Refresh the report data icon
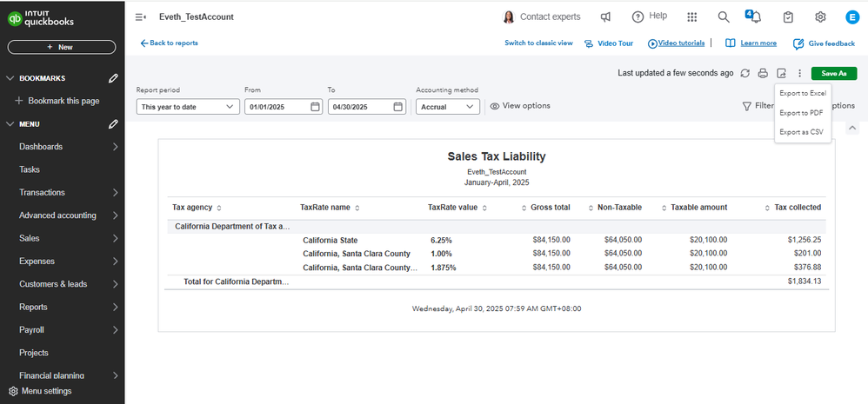The height and width of the screenshot is (404, 868). coord(745,73)
